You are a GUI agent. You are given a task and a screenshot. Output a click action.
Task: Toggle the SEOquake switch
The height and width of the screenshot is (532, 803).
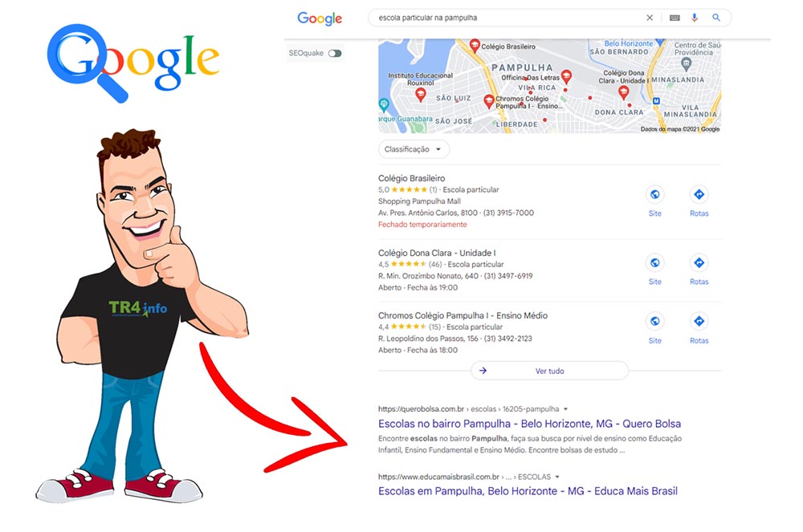335,53
